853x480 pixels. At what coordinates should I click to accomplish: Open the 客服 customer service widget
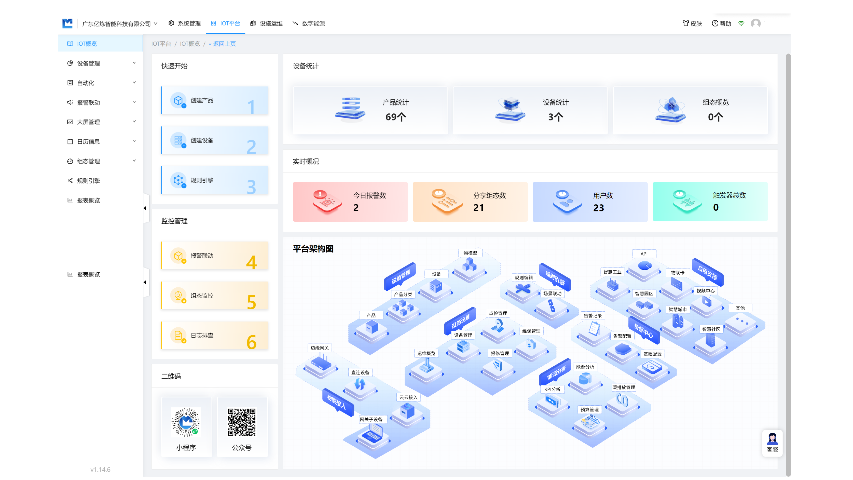click(771, 443)
